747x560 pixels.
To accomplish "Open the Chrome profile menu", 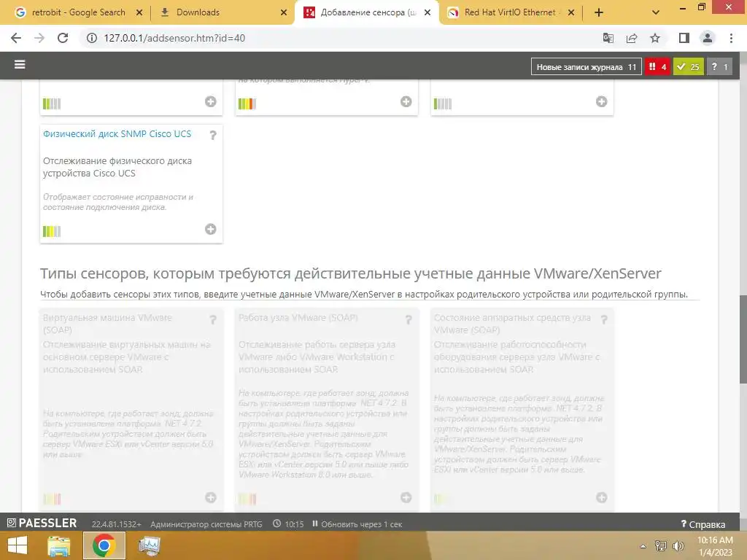I will pos(708,38).
